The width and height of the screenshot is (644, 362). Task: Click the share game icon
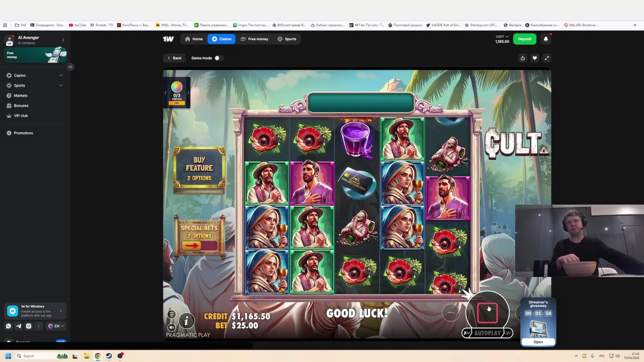point(523,58)
